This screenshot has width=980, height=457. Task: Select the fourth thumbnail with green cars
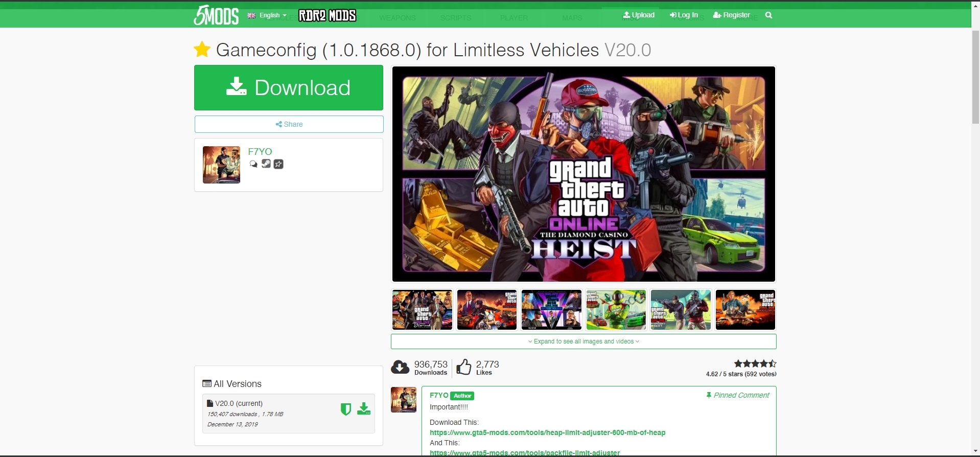pyautogui.click(x=616, y=310)
